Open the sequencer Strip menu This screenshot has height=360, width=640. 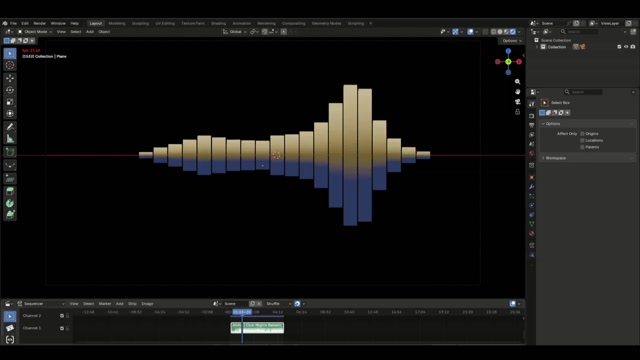pyautogui.click(x=132, y=304)
